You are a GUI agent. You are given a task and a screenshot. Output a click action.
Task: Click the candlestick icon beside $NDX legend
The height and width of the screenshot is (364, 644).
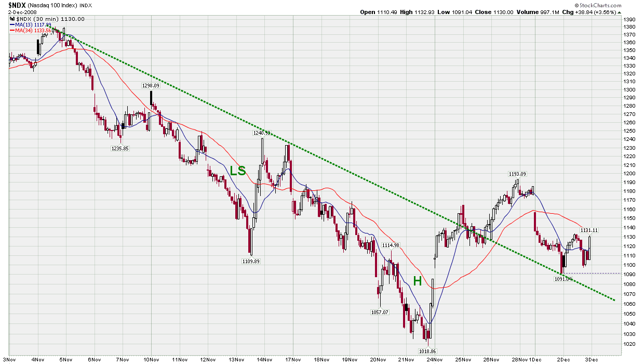(11, 19)
